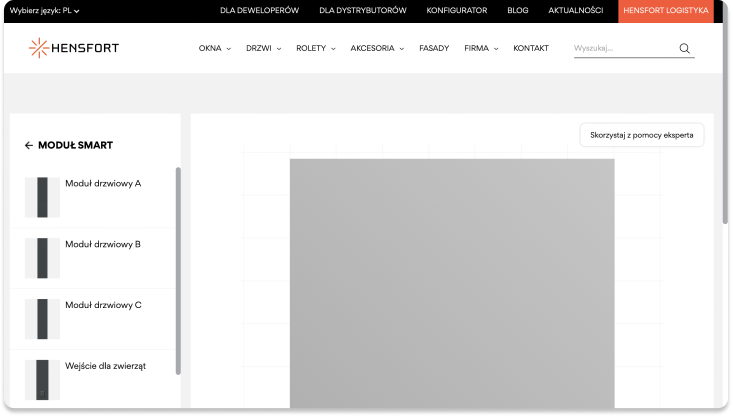Click the back arrow beside Moduł Smart
Screen dimensions: 733x417
pos(29,145)
